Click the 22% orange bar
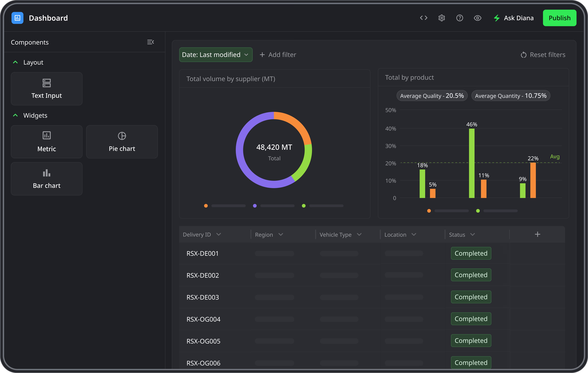Viewport: 588px width, 373px height. [533, 180]
